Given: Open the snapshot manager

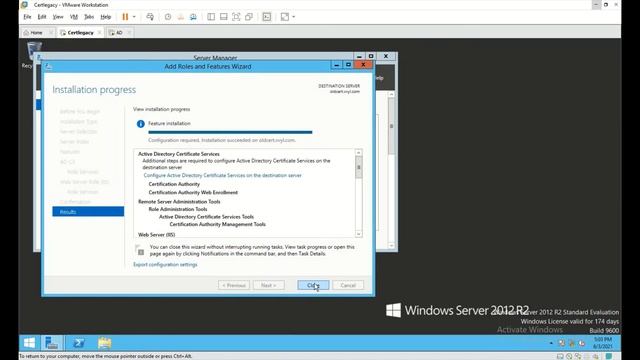Looking at the screenshot, I should pyautogui.click(x=193, y=17).
